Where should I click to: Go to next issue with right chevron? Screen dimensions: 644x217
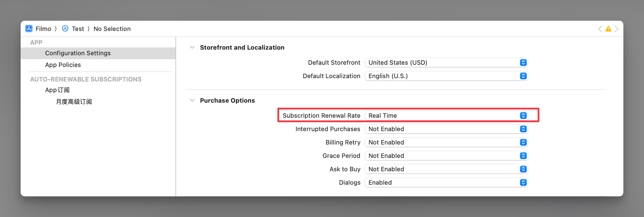[x=616, y=29]
